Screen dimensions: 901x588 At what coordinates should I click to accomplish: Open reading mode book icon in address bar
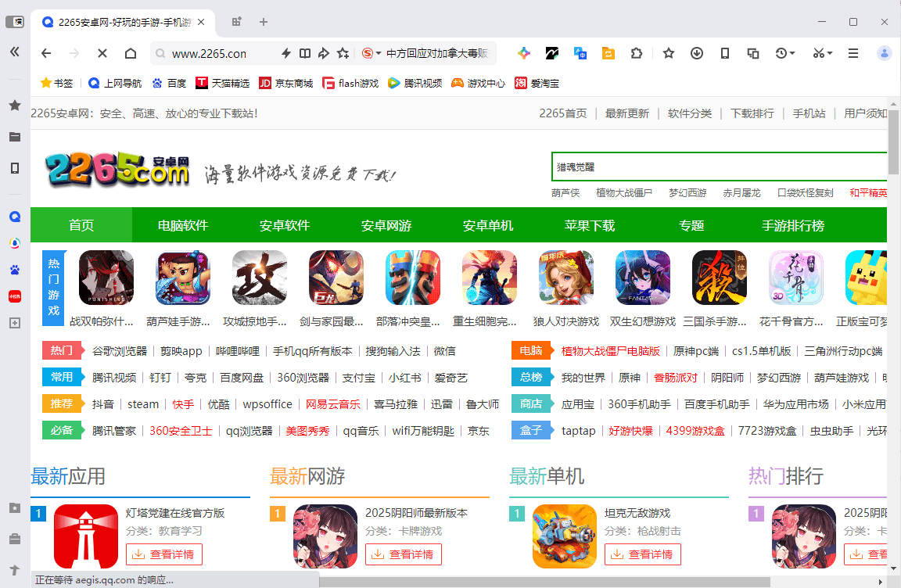[x=304, y=53]
